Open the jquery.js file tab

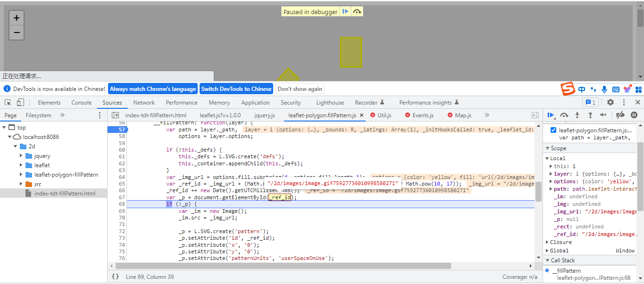265,115
